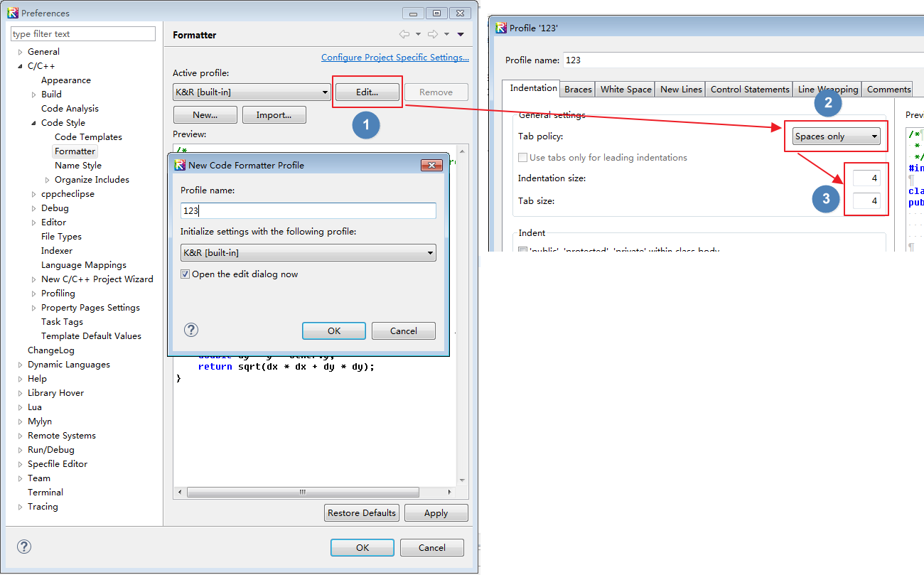The height and width of the screenshot is (575, 924).
Task: Close the New Code Formatter Profile dialog
Action: [432, 165]
